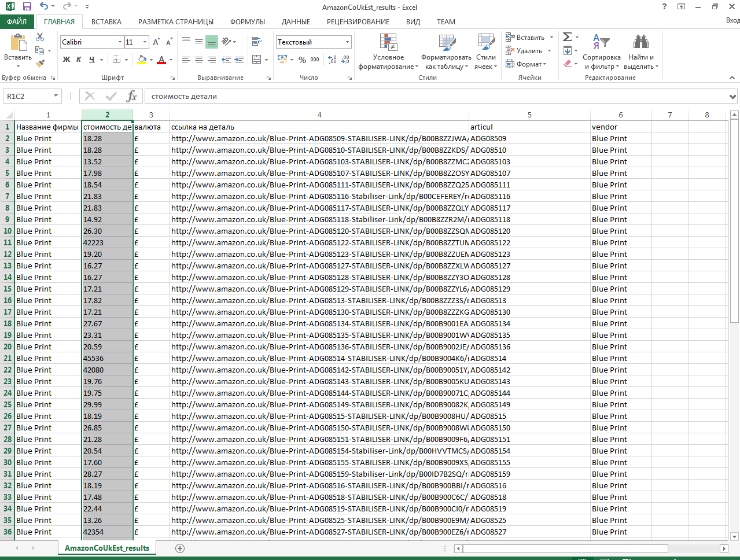Image resolution: width=740 pixels, height=560 pixels.
Task: Open the text orientation tool
Action: pyautogui.click(x=227, y=42)
